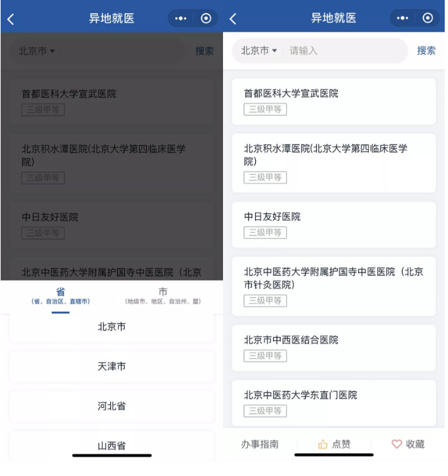The height and width of the screenshot is (476, 448).
Task: Expand the 北京市 dropdown on right screen
Action: click(259, 51)
